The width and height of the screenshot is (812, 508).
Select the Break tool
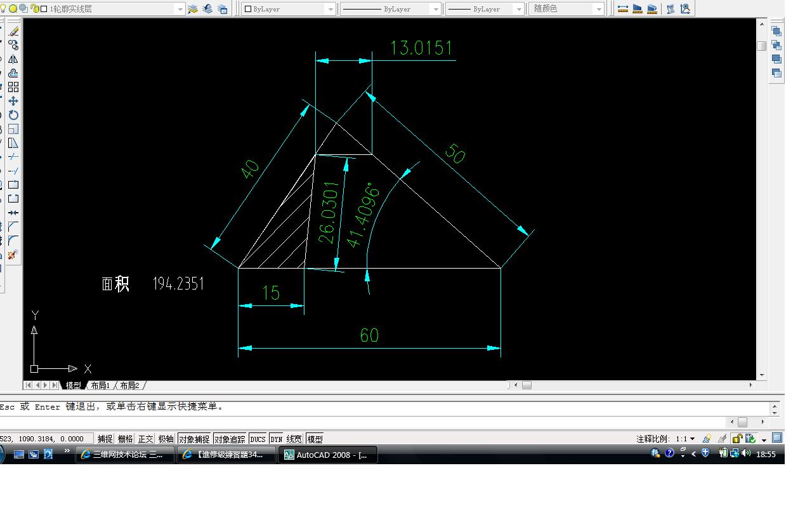[x=13, y=199]
